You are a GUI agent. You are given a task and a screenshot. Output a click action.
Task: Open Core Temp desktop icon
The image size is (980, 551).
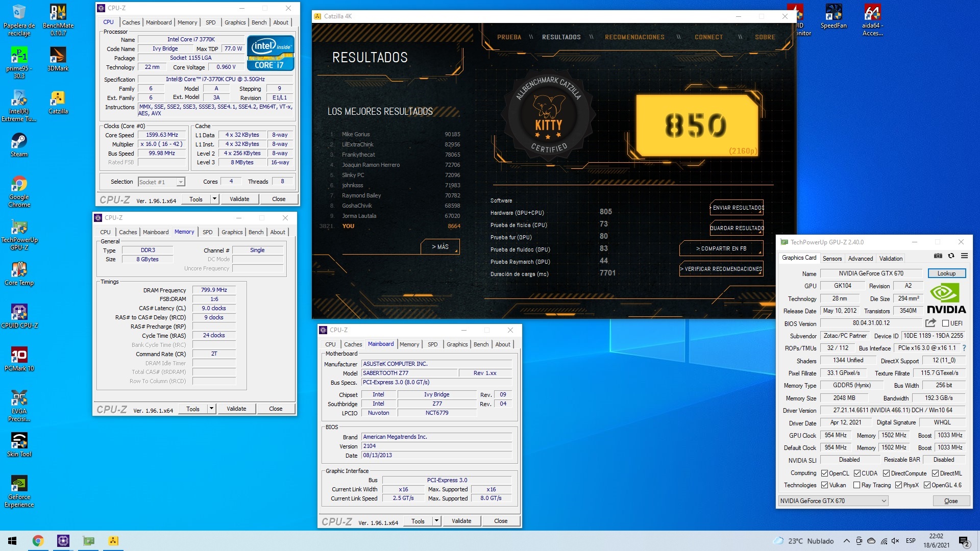[19, 273]
